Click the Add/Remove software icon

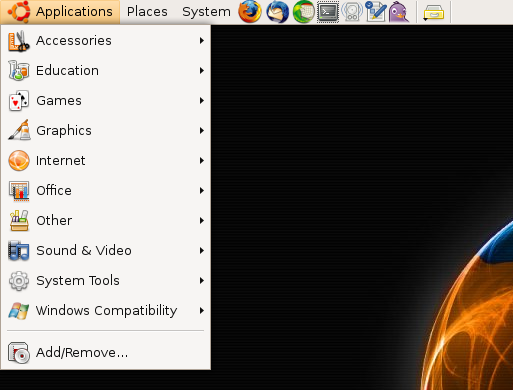[19, 353]
